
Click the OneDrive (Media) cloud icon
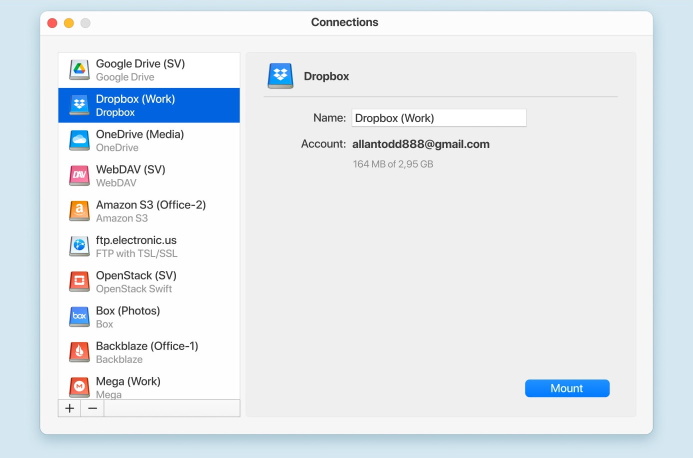80,141
